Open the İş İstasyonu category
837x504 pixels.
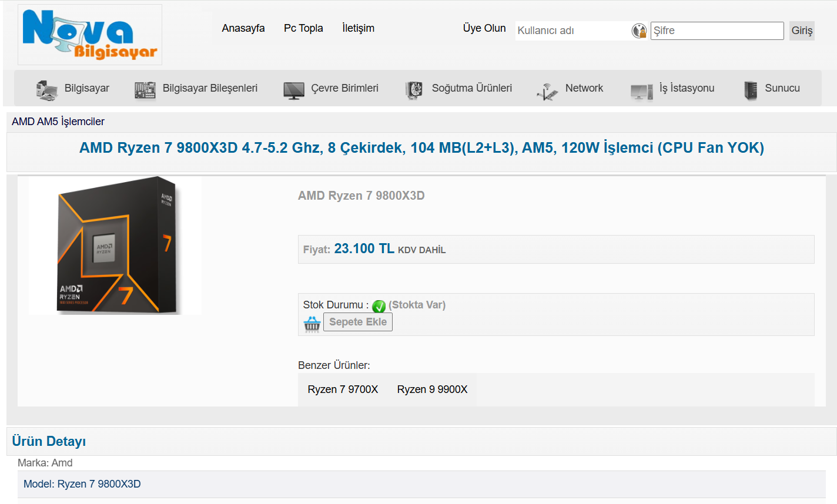[687, 88]
